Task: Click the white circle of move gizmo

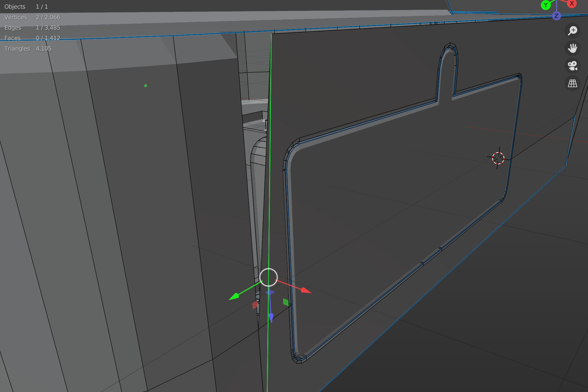Action: tap(268, 277)
